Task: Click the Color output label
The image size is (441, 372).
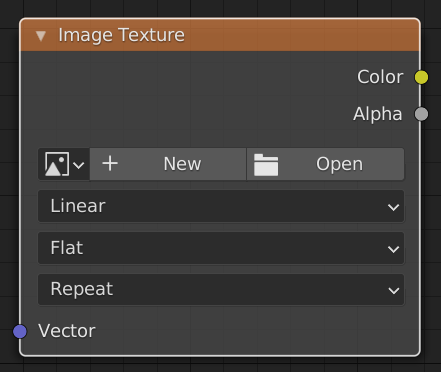Action: 380,77
